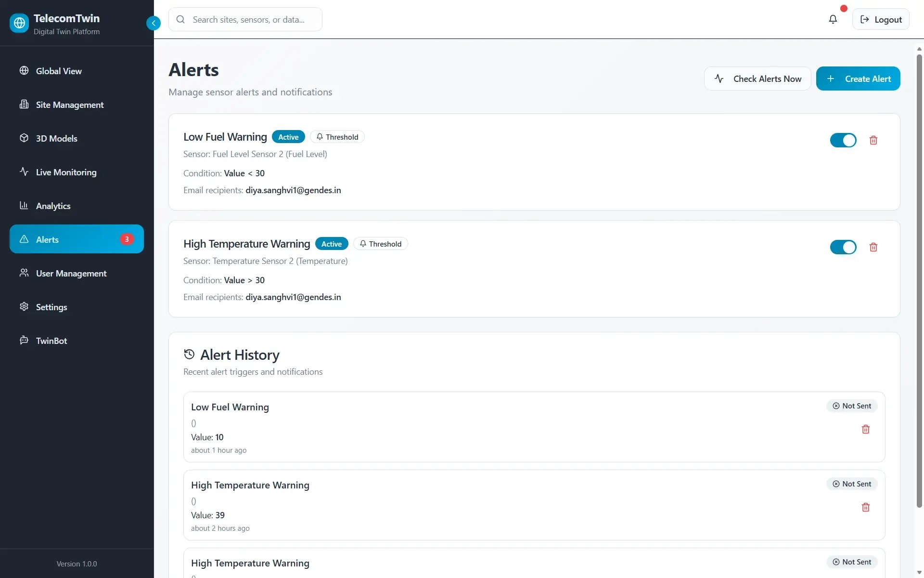Log out using the Logout button
The height and width of the screenshot is (578, 924).
click(x=880, y=19)
